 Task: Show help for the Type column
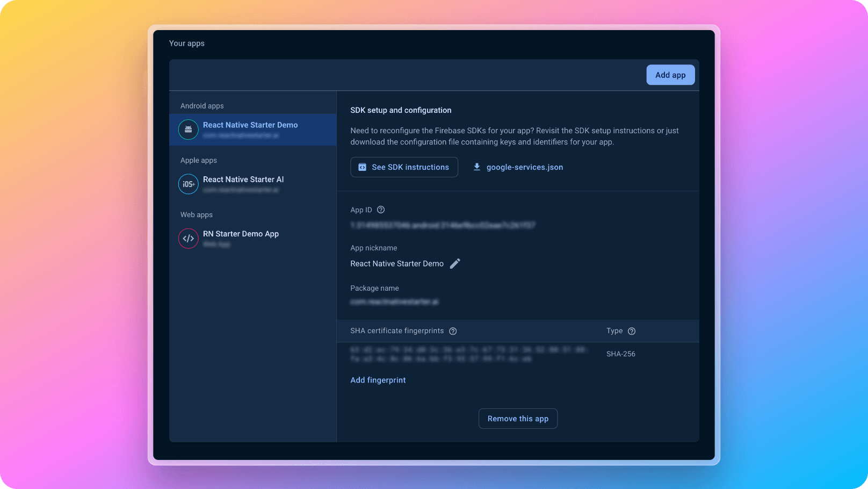click(632, 331)
